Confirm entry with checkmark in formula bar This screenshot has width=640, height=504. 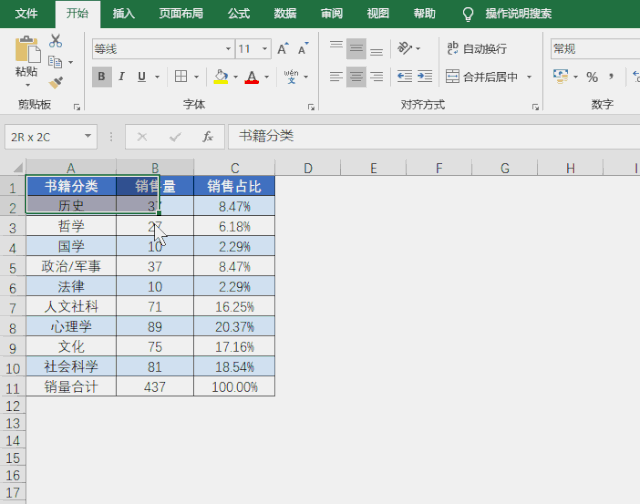175,137
